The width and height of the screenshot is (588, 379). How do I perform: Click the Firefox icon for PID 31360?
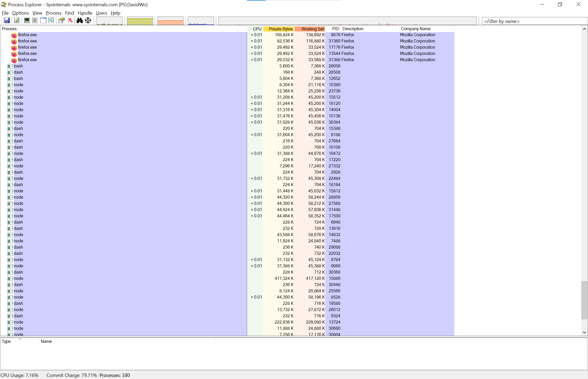(x=14, y=41)
